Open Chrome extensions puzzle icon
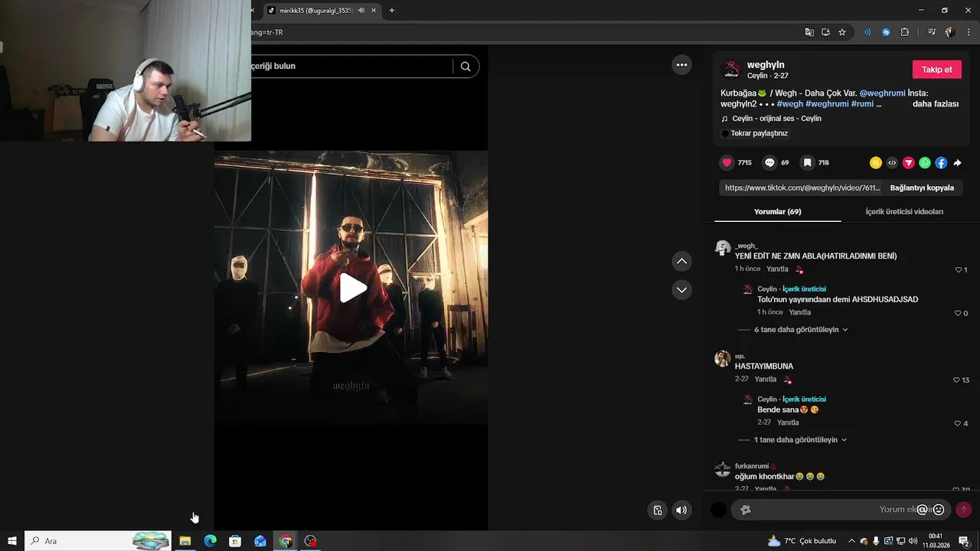This screenshot has height=551, width=980. 905,32
